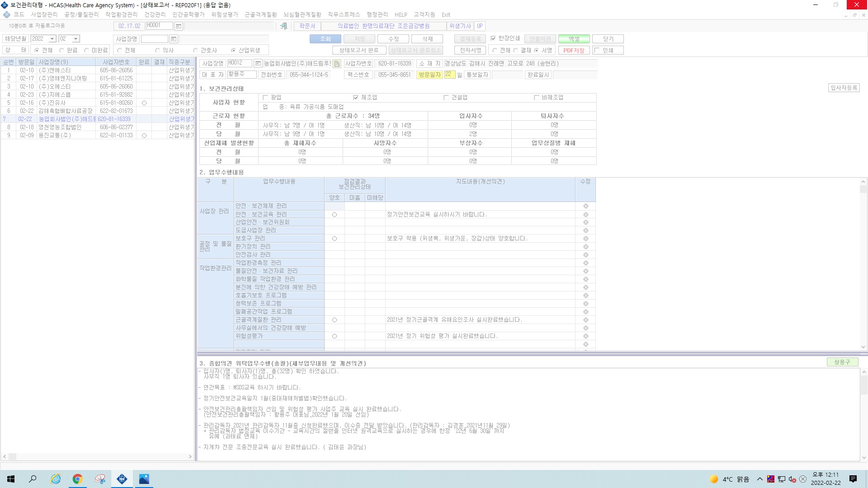This screenshot has height=488, width=868.
Task: Click the 엑셀 export button
Action: click(x=574, y=39)
